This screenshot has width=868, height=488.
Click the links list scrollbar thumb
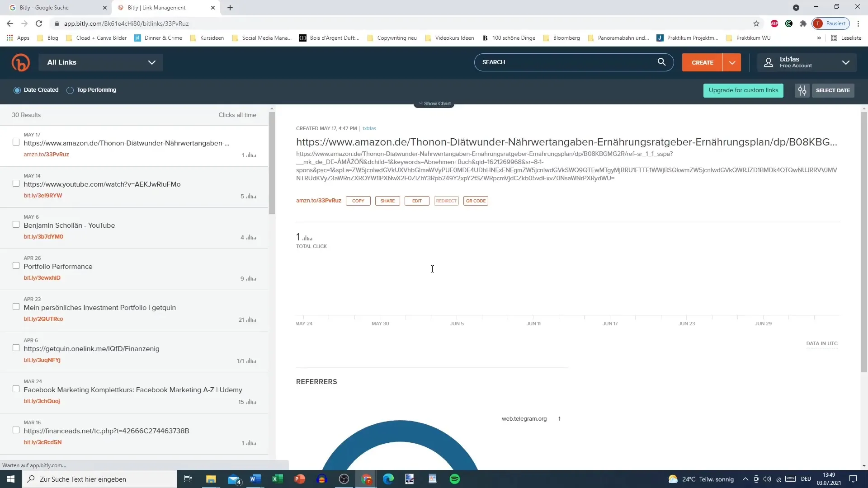pos(272,163)
